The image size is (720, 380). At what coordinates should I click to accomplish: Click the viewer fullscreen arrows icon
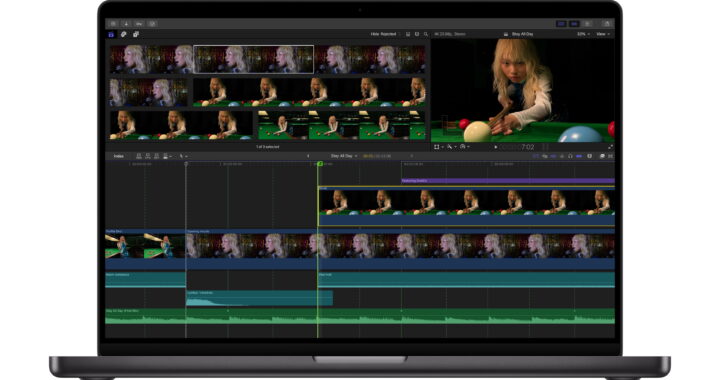[610, 147]
